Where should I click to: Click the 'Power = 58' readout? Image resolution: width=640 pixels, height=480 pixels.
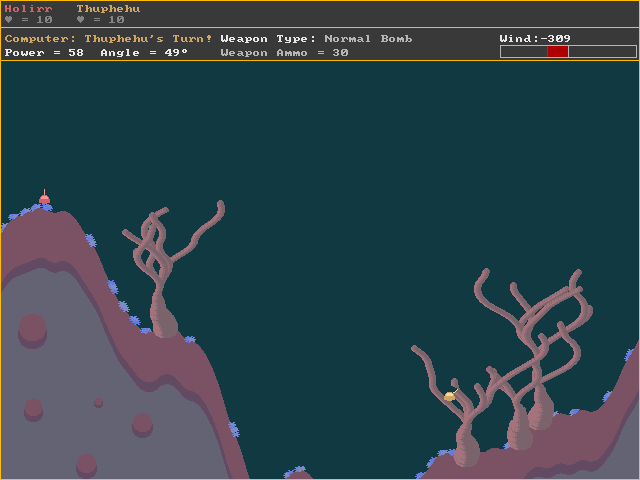coord(44,53)
